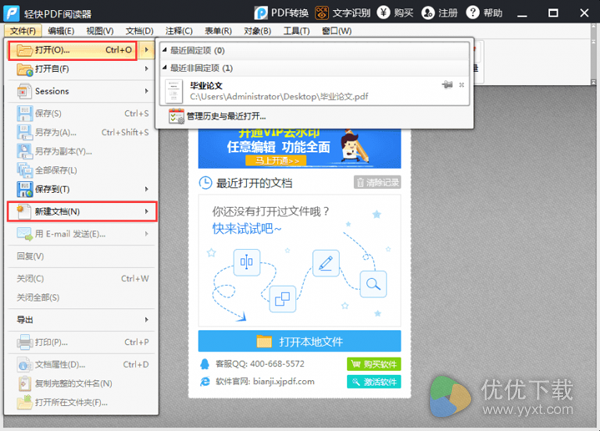This screenshot has width=600, height=431.
Task: Click the 毕业论文 document thumbnail
Action: coord(174,91)
